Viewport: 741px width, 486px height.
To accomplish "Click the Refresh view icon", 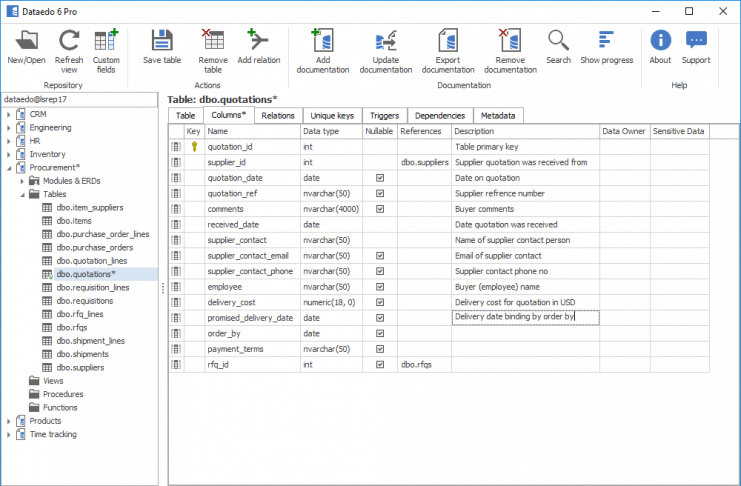I will [69, 41].
